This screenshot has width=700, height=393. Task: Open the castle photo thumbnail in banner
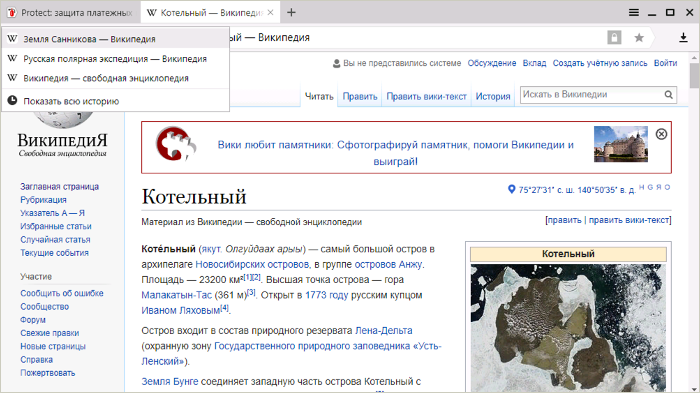621,144
